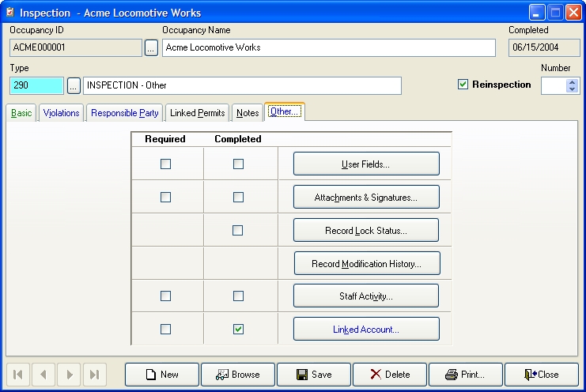This screenshot has width=586, height=392.
Task: Minimize the Inspection window
Action: (537, 13)
